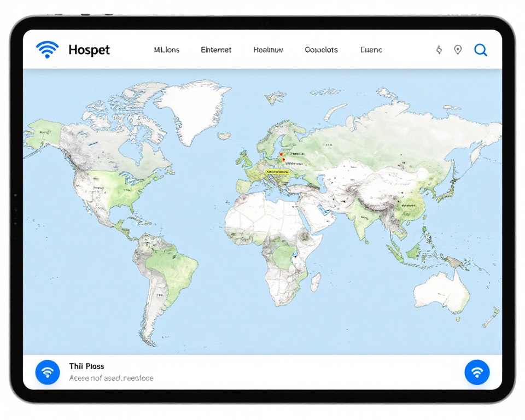This screenshot has height=420, width=525.
Task: Tap the round Wi-Fi button at bottom right
Action: point(477,372)
